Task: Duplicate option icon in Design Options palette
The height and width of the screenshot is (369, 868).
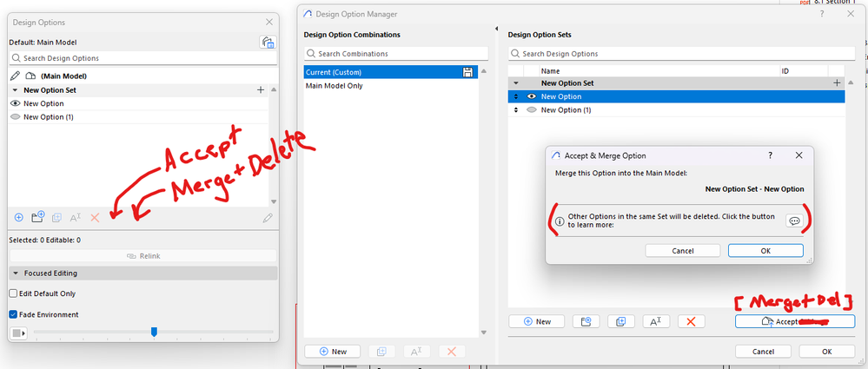Action: (56, 218)
